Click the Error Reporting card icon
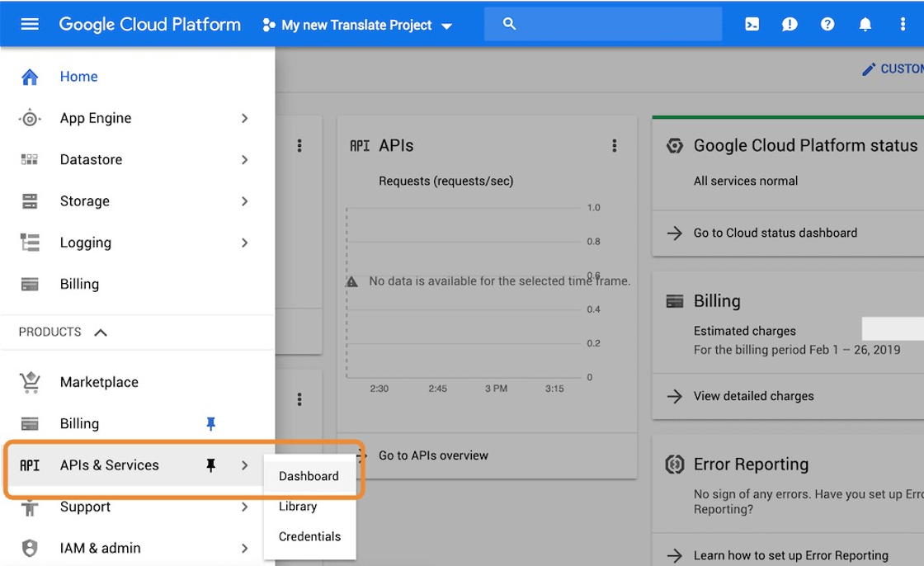The image size is (924, 566). [x=675, y=465]
